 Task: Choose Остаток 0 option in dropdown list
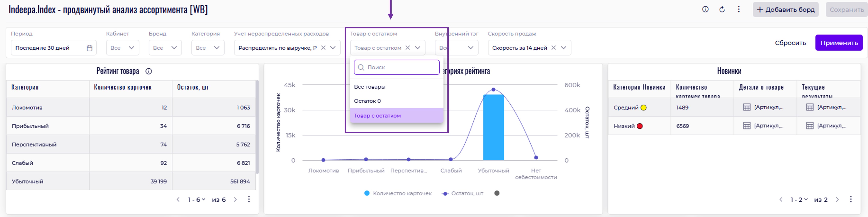[367, 101]
